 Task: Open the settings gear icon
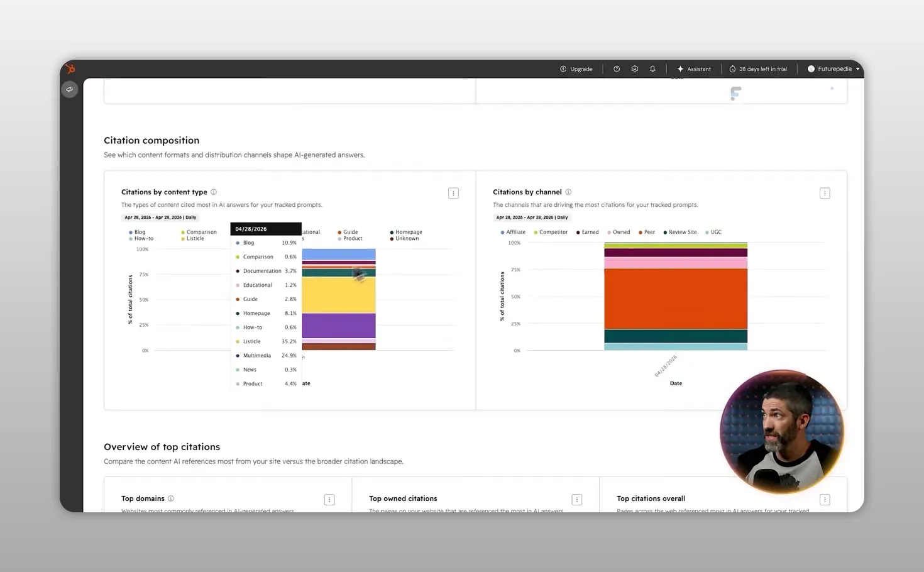pos(635,69)
